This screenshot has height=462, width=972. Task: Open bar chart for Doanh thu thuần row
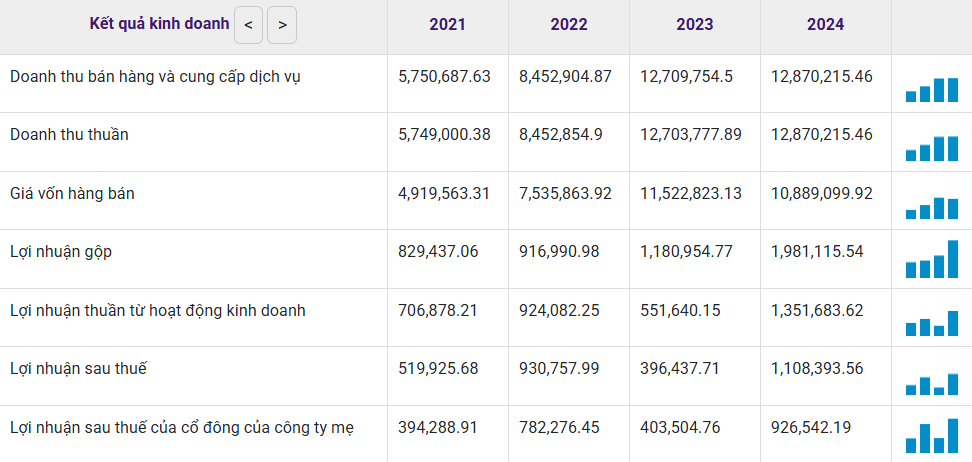932,148
